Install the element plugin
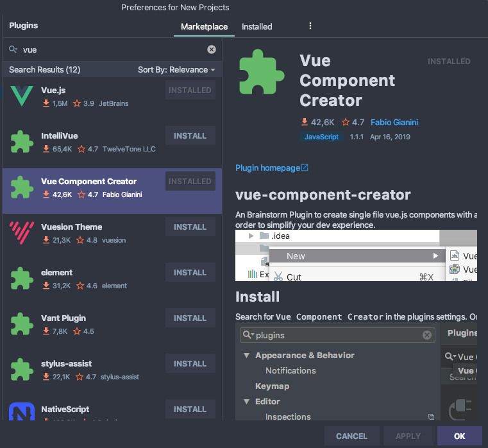 [190, 272]
